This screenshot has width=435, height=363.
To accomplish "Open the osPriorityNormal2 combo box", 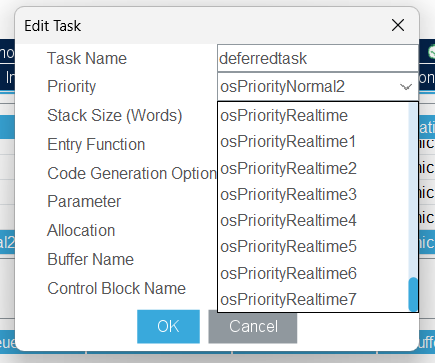I will [318, 87].
